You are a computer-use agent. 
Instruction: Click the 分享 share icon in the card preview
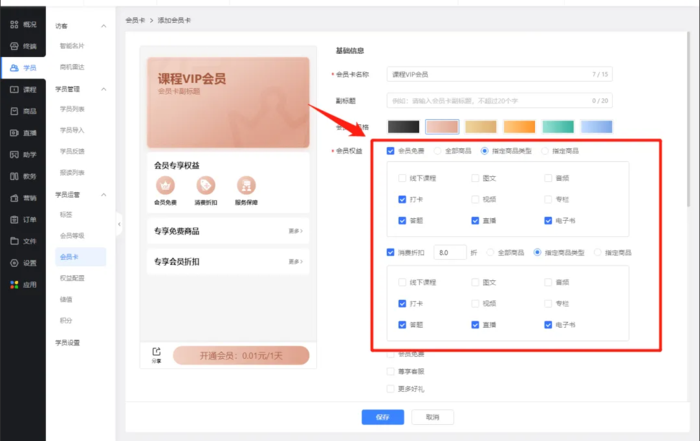coord(157,352)
